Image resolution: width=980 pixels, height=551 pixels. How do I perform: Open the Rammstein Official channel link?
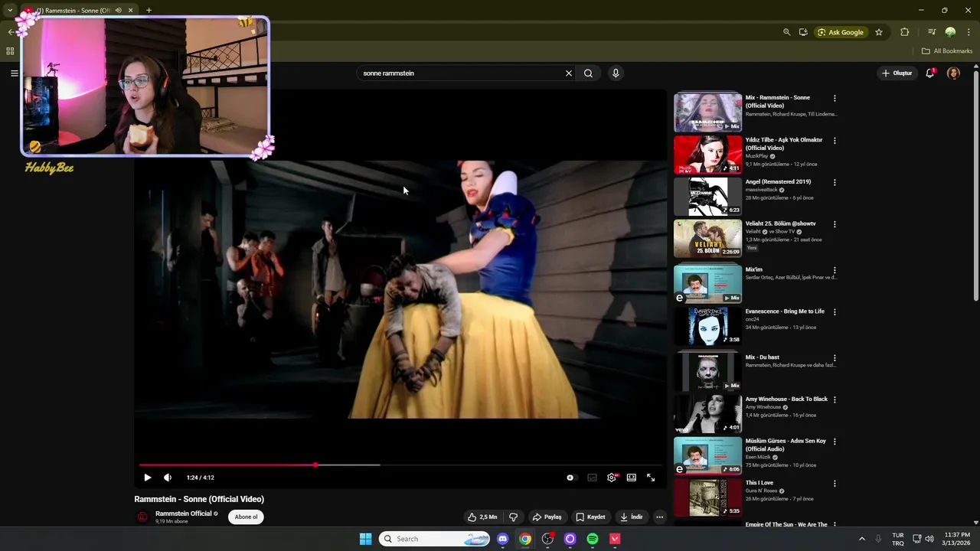(183, 514)
